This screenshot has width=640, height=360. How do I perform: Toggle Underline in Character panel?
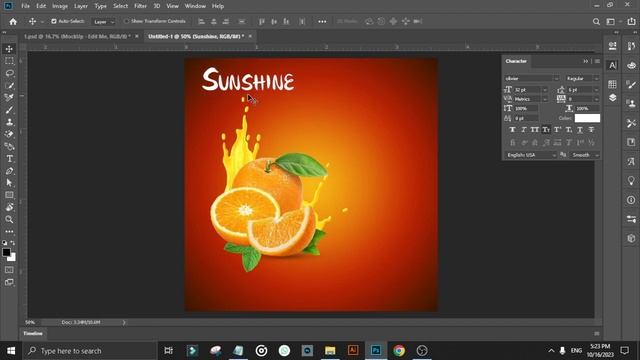(x=580, y=130)
